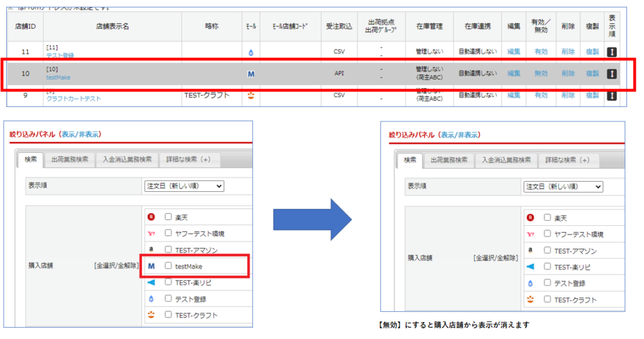Viewport: 644px width, 339px height.
Task: Click the sort order icon in the testMake row
Action: [x=612, y=74]
